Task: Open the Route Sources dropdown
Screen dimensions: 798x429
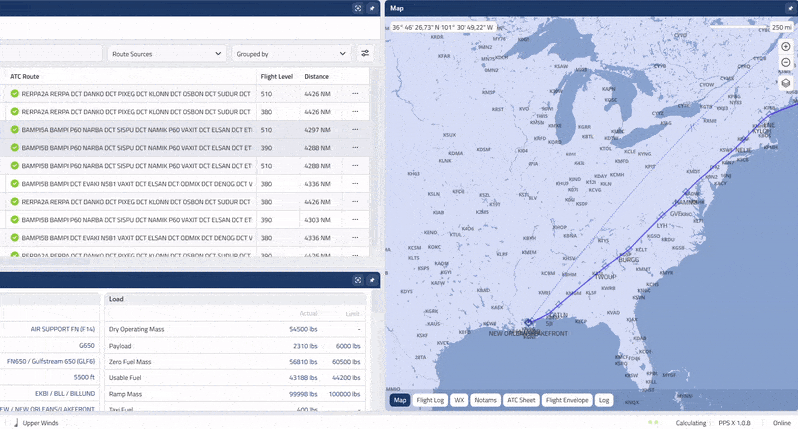Action: coord(166,53)
